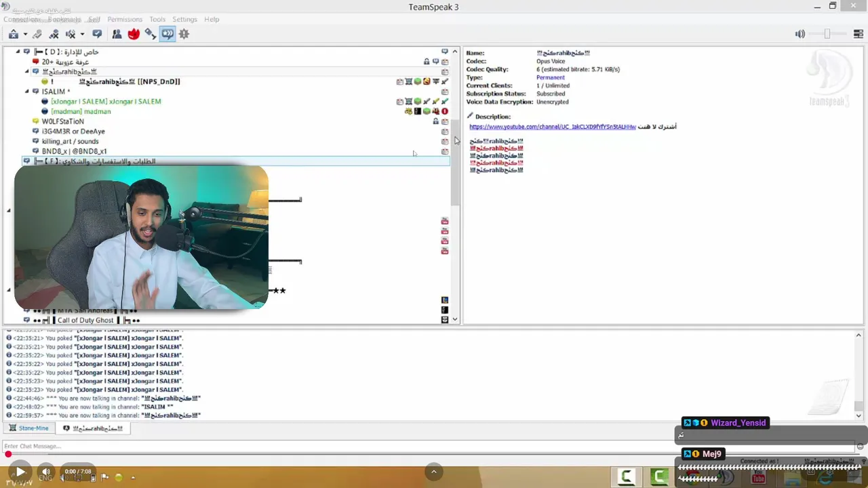Click the channel tree scrollbar up arrow
The image size is (868, 488).
click(455, 52)
